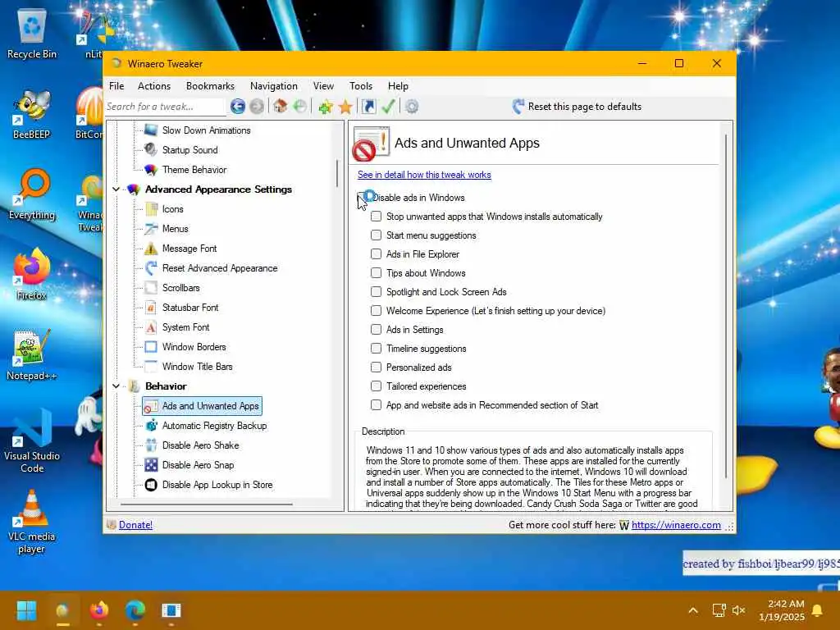
Task: Open the Navigation menu
Action: (273, 86)
